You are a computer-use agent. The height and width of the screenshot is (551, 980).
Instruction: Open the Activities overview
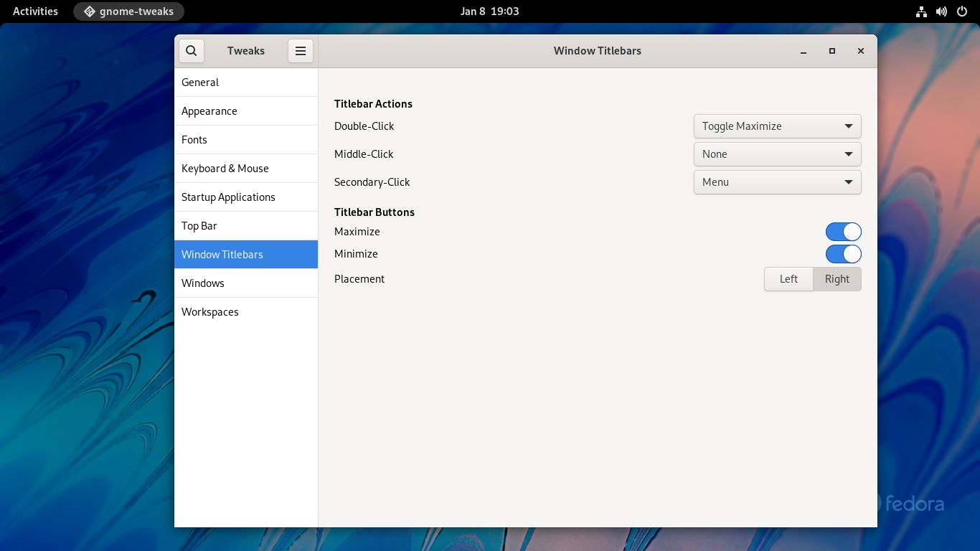[35, 11]
